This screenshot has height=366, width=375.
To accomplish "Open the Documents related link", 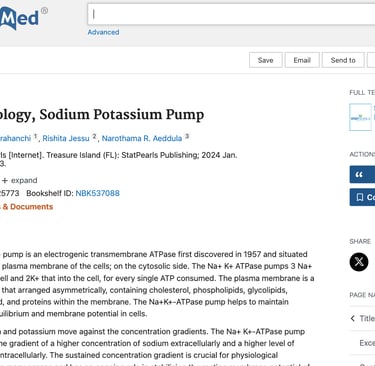I will click(27, 207).
